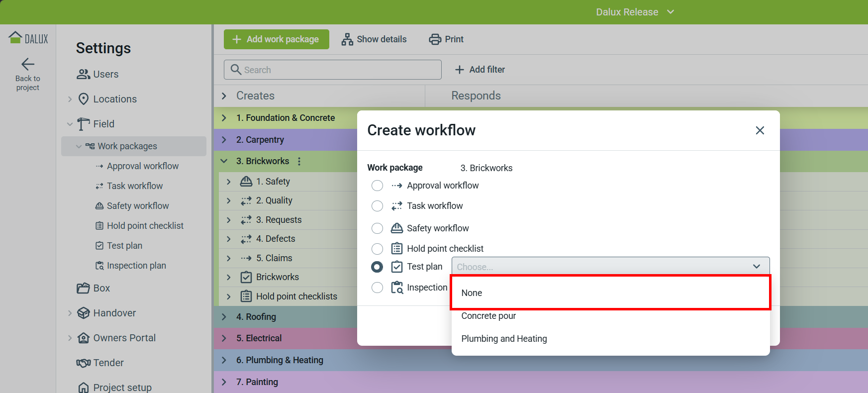Click the Search input field
This screenshot has height=393, width=868.
[333, 70]
